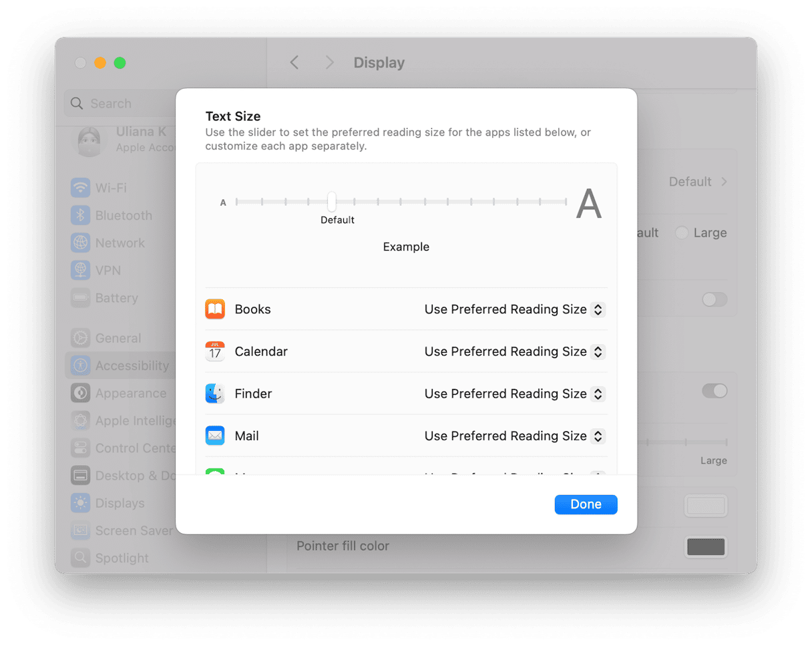This screenshot has height=646, width=812.
Task: Click the Books app icon
Action: pyautogui.click(x=215, y=309)
